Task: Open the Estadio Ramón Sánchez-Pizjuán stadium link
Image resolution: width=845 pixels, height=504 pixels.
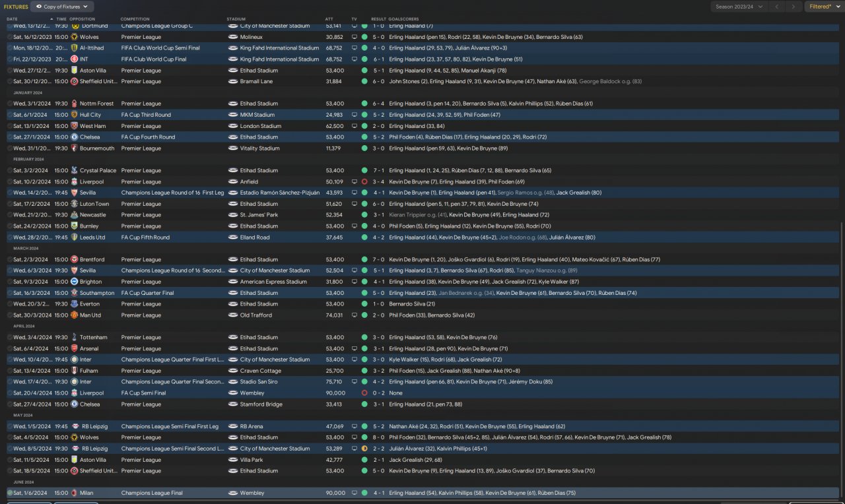Action: tap(280, 193)
